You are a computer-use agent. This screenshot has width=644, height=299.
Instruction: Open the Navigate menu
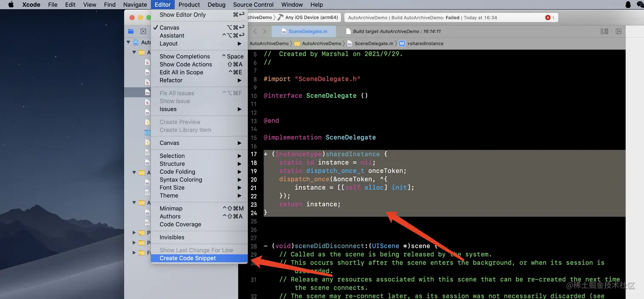pos(135,5)
